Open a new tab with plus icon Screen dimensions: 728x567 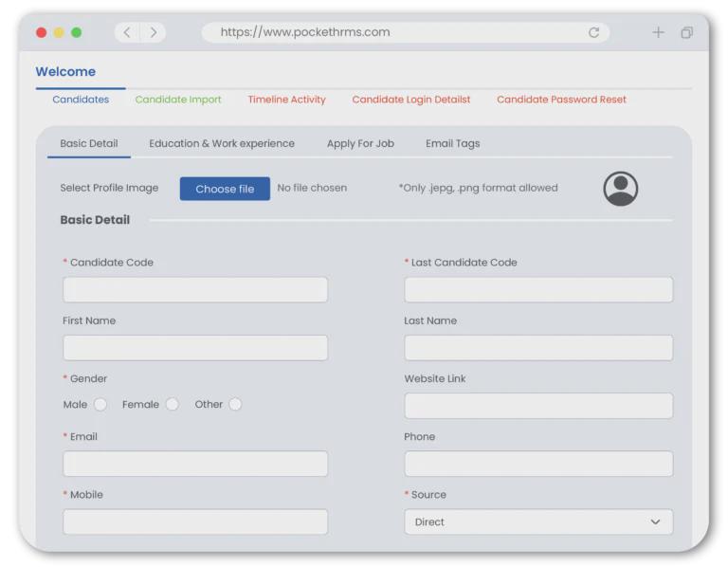pos(658,32)
